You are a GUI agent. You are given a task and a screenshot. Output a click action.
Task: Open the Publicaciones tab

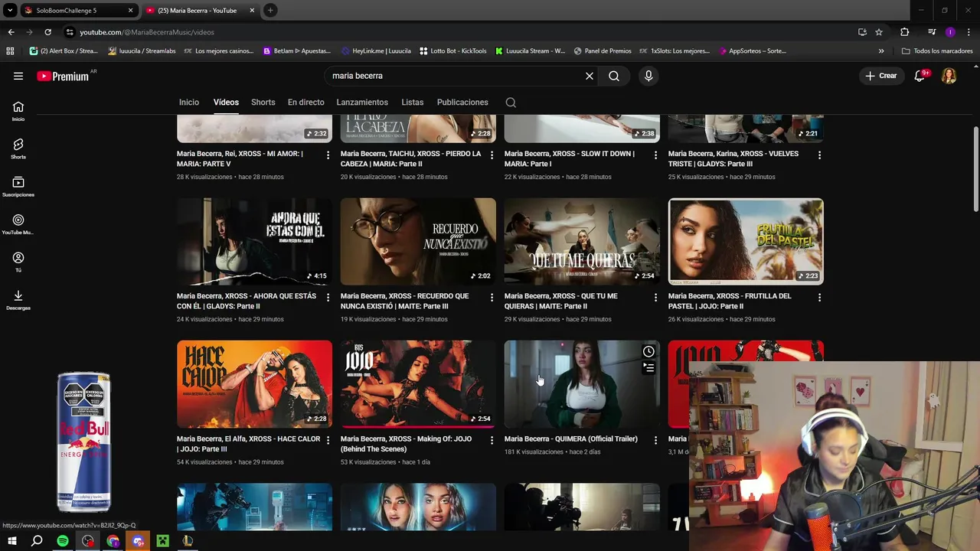[462, 103]
